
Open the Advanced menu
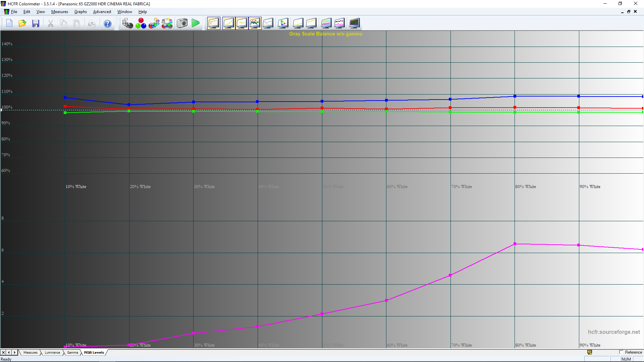tap(102, 12)
